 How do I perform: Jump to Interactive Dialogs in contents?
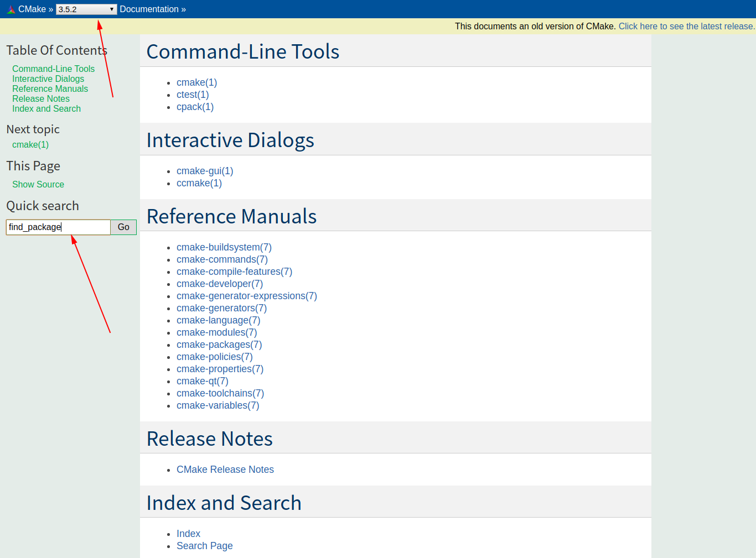tap(48, 79)
